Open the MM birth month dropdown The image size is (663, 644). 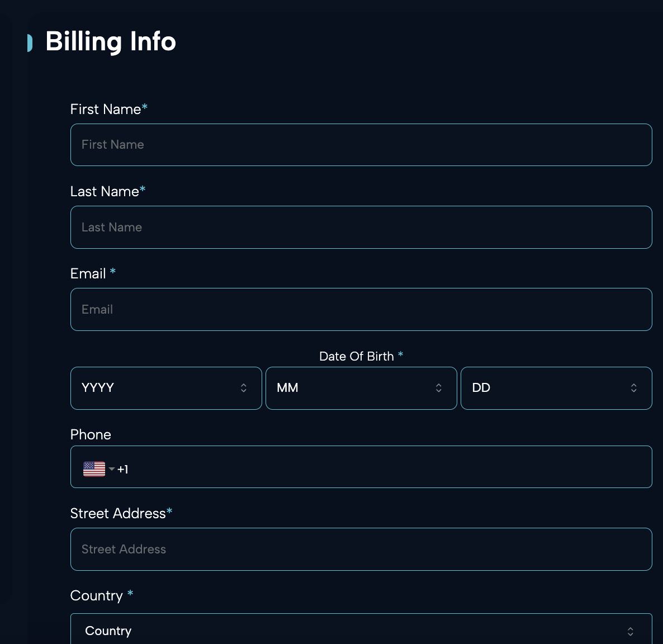pos(361,388)
